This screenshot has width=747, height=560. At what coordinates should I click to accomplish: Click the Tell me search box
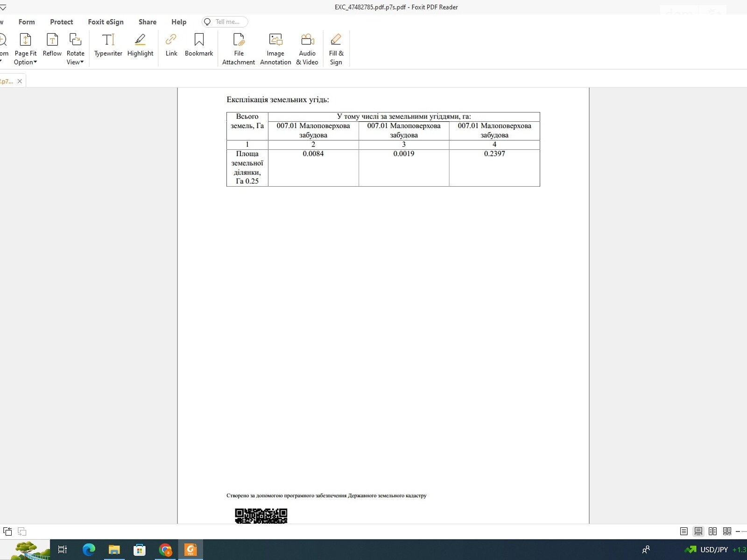(225, 22)
